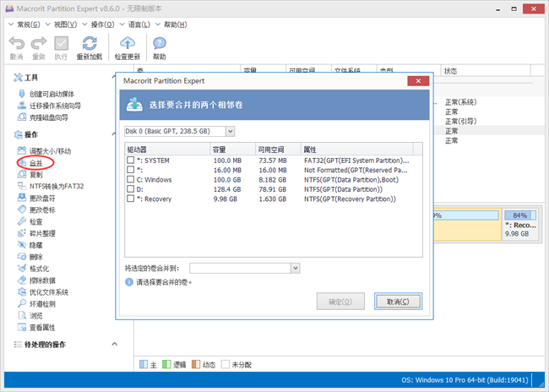Check the SYSTEM volume checkbox

131,160
